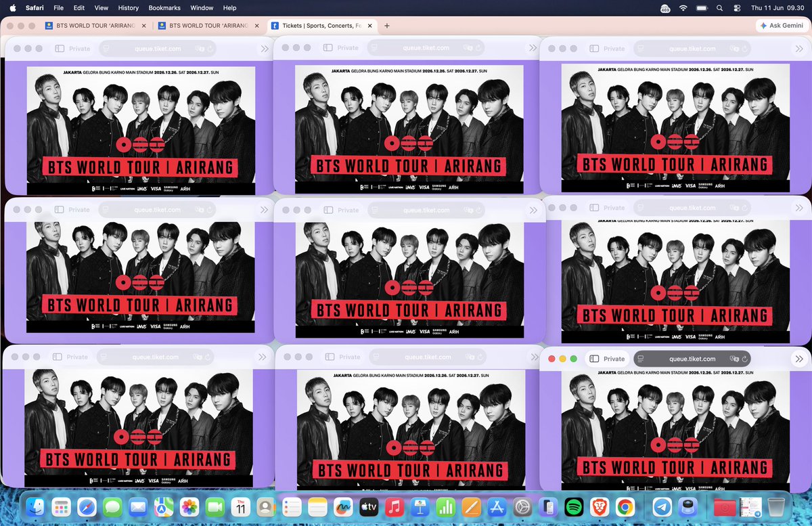Screen dimensions: 812x526
Task: Launch Spotify from the Dock
Action: 574,506
